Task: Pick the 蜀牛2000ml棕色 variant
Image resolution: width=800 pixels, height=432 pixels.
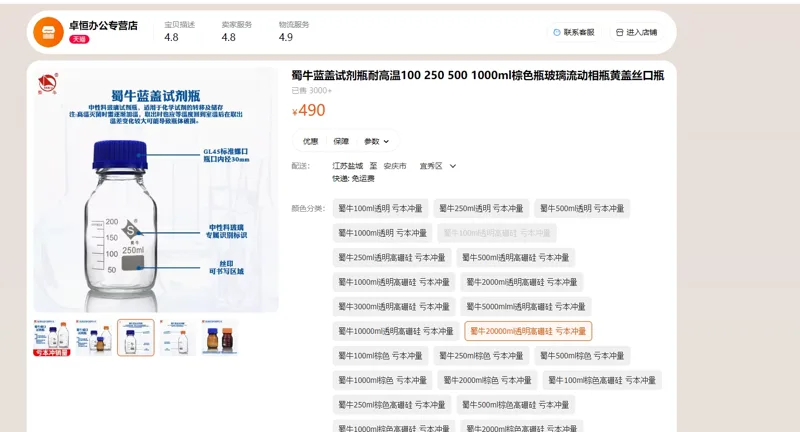Action: [x=487, y=379]
